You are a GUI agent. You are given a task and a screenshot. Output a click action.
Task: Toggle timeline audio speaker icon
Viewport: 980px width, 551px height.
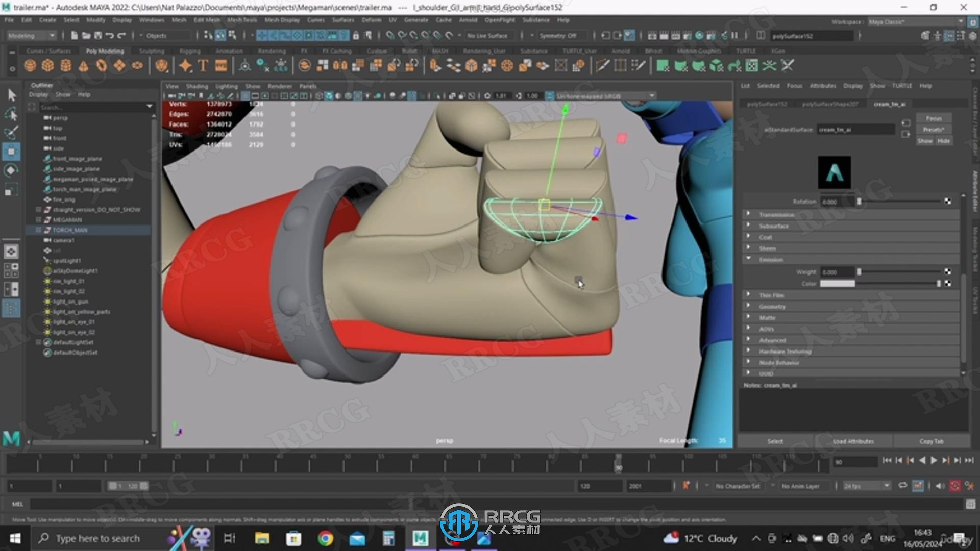click(940, 486)
